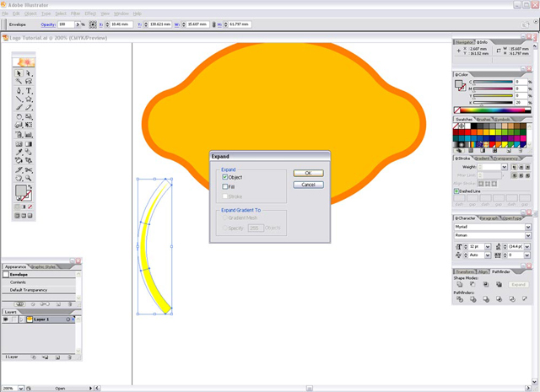Viewport: 540px width, 392px height.
Task: Open the Auto kerning dropdown
Action: coord(488,255)
